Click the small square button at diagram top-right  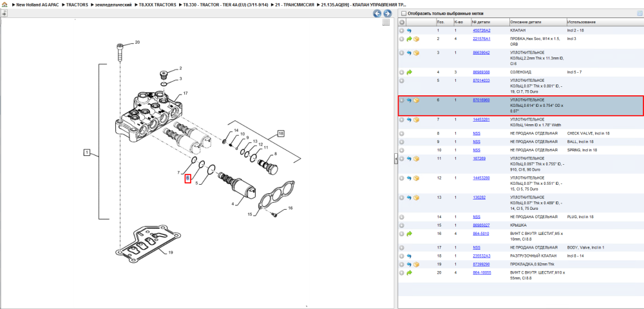(386, 23)
